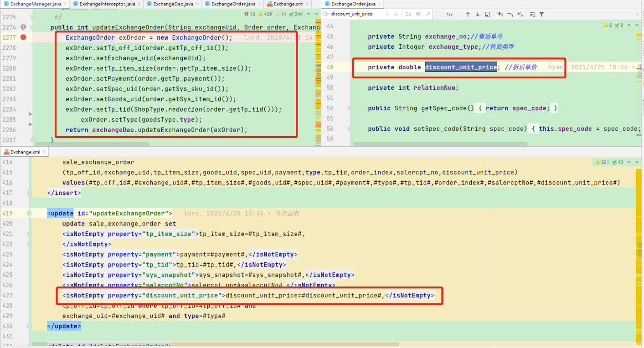644x348 pixels.
Task: Collapse the update tag at line 419
Action: coord(30,213)
